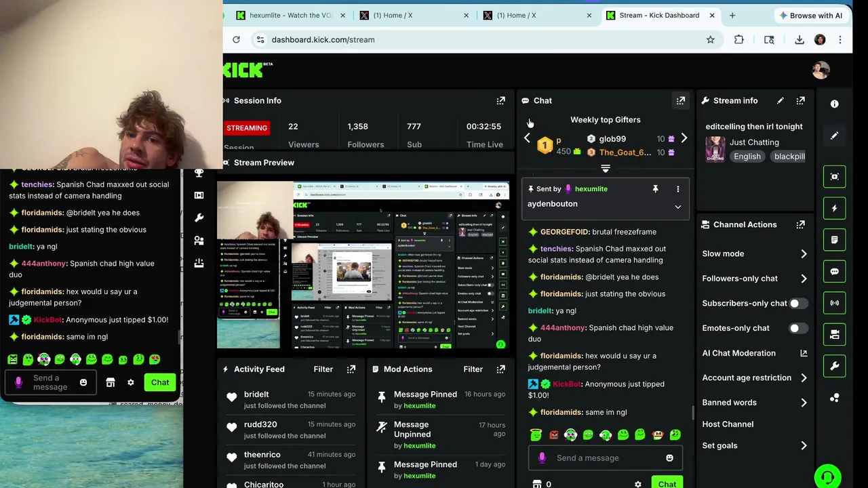Toggle Subscribers-only chat switch
Viewport: 868px width, 488px height.
pyautogui.click(x=798, y=303)
